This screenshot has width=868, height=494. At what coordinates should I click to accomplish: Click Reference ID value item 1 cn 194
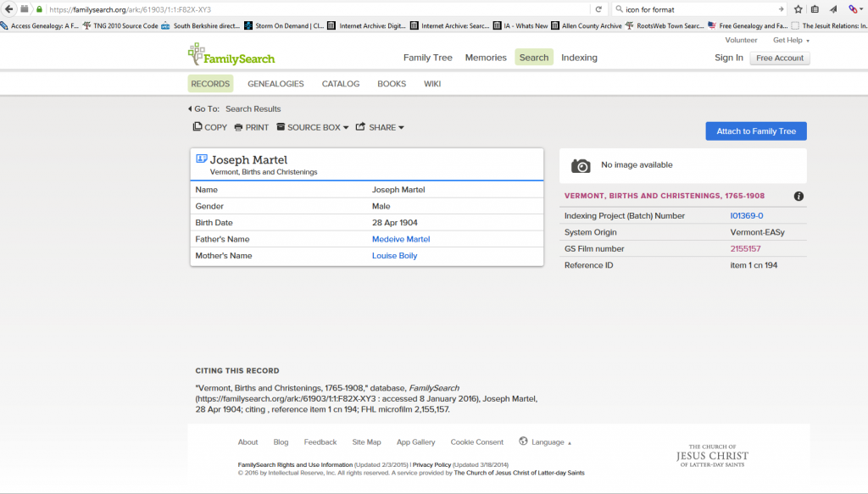click(754, 265)
